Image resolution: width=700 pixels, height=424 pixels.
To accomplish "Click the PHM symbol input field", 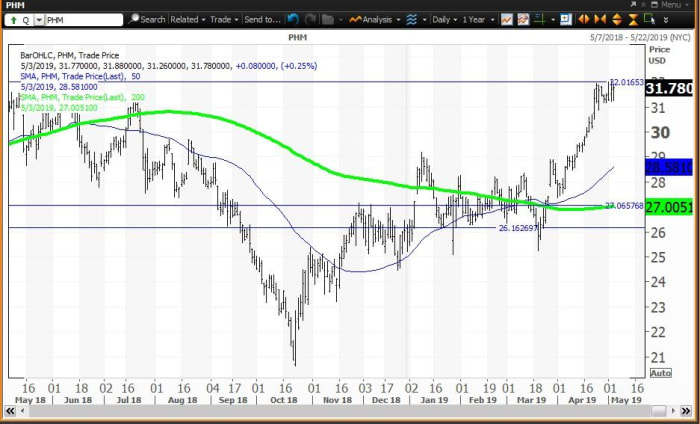I will pos(78,19).
